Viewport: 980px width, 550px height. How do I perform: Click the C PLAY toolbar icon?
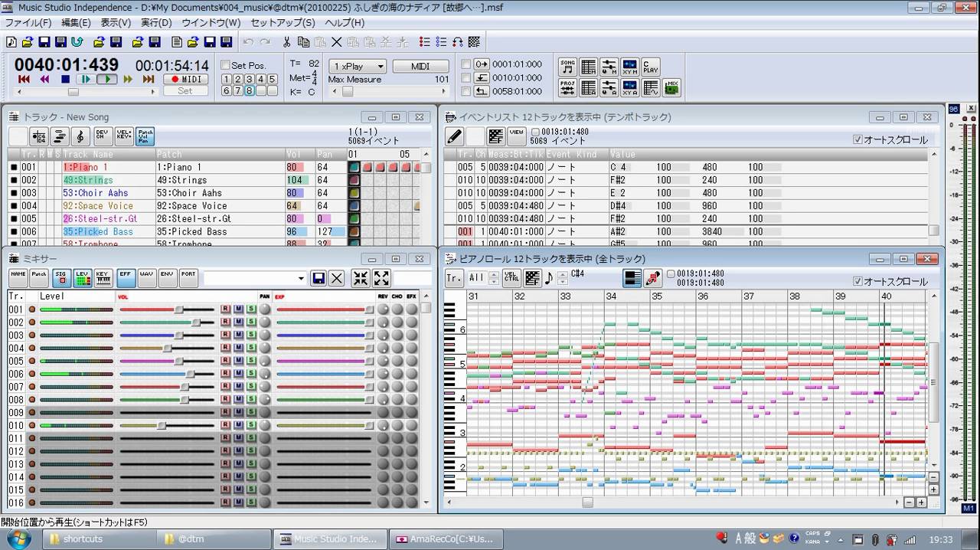650,67
